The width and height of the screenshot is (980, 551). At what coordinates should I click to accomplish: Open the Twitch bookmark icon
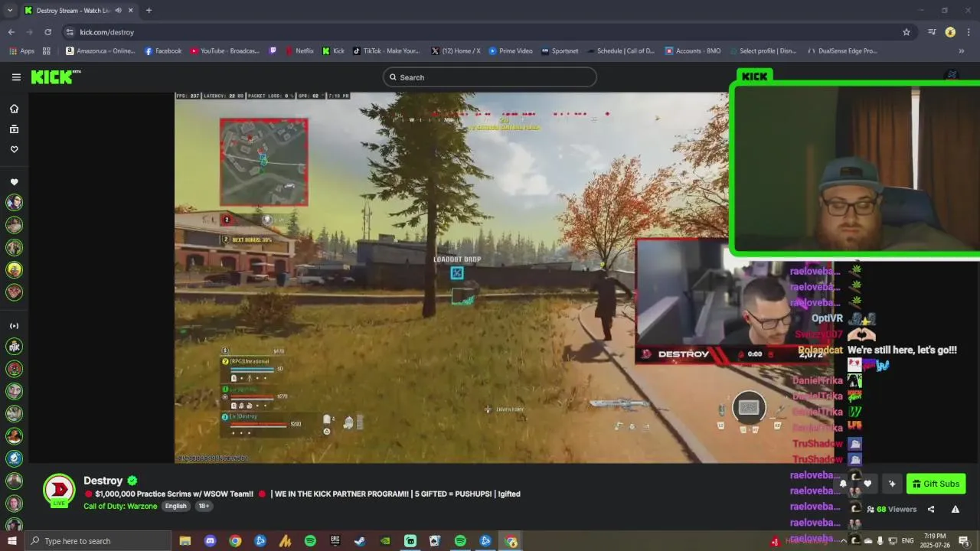273,51
